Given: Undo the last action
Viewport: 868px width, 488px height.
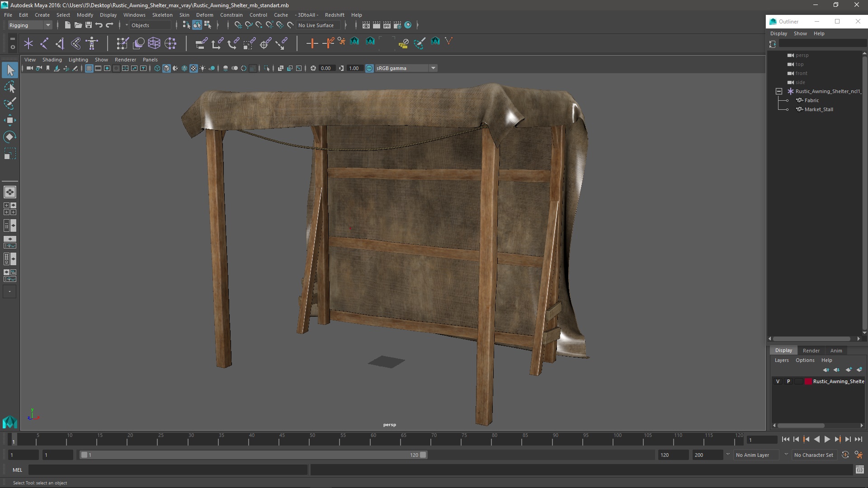Looking at the screenshot, I should click(99, 25).
